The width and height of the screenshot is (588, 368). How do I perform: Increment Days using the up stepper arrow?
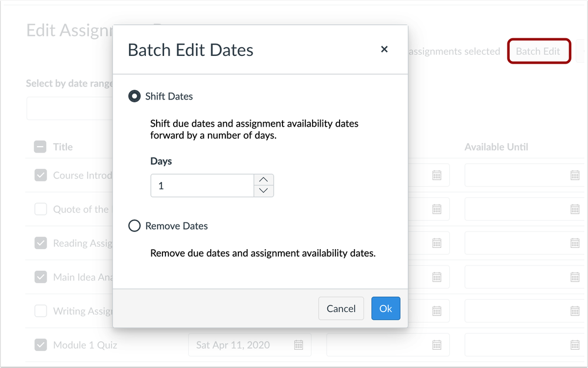[x=264, y=180]
